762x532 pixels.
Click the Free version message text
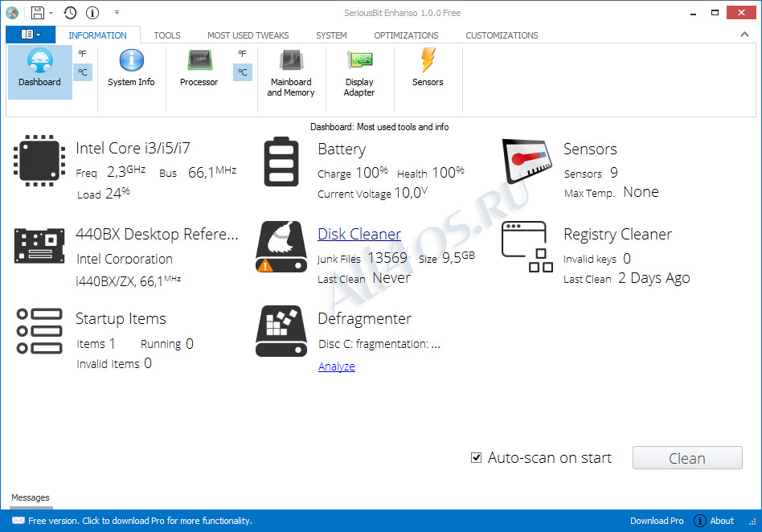click(140, 521)
